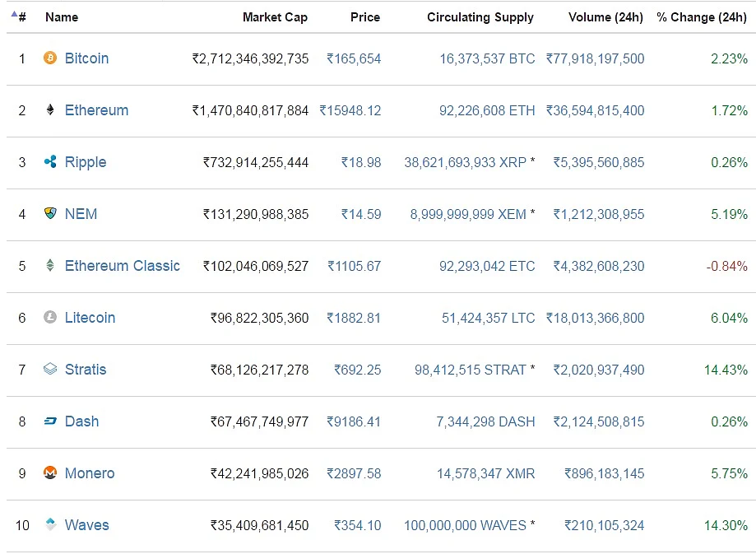Sort table by Name column header
This screenshot has height=554, width=756.
point(62,17)
